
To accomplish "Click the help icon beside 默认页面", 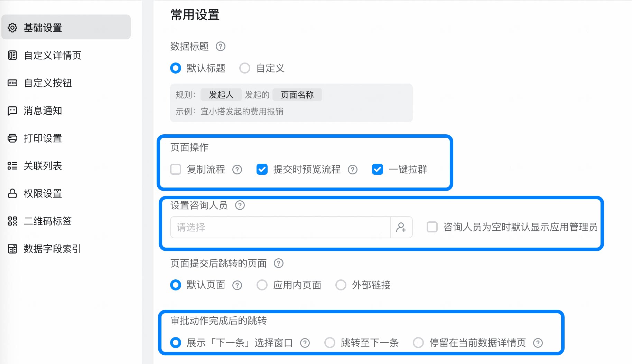I will click(x=237, y=285).
